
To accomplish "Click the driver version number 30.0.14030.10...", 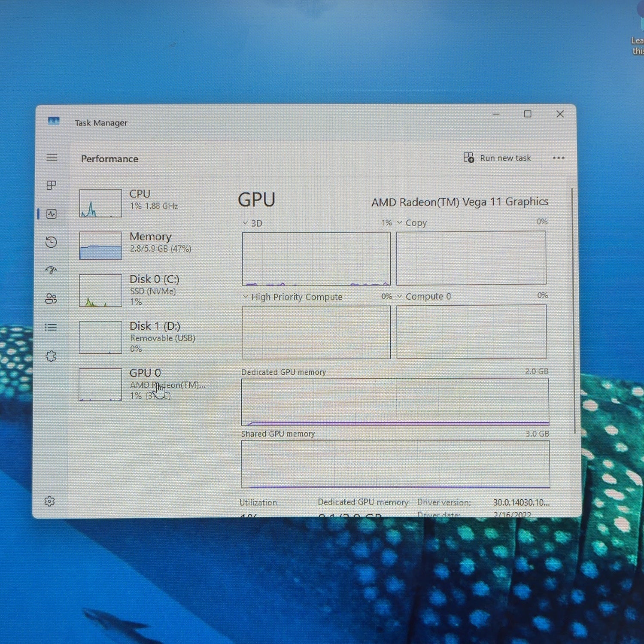I will point(521,502).
